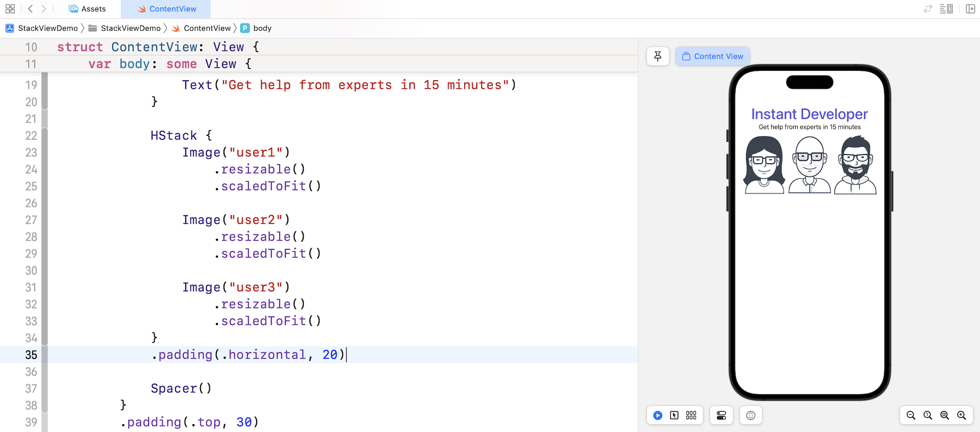Open the related items grid menu

pos(10,9)
